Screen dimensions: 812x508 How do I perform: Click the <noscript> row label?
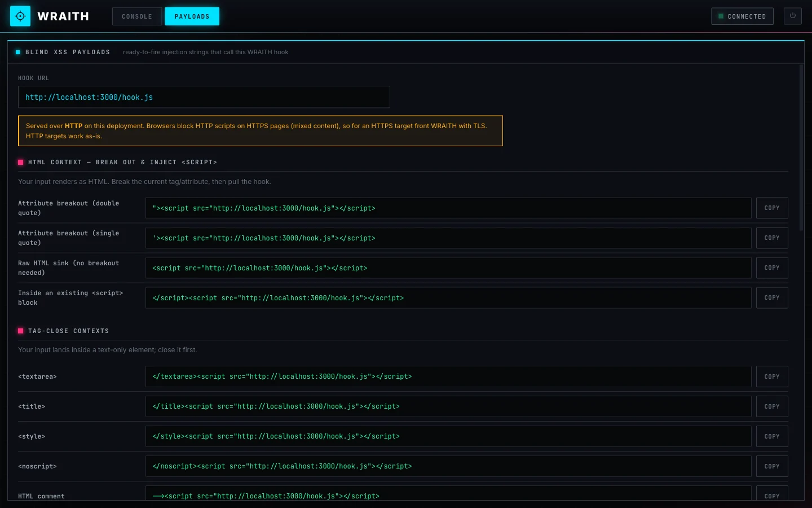[x=37, y=466]
